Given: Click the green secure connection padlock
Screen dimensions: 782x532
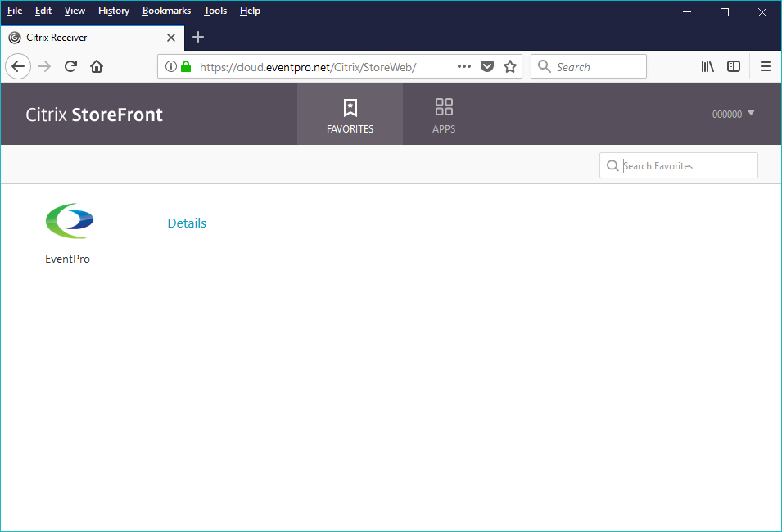Looking at the screenshot, I should tap(186, 66).
